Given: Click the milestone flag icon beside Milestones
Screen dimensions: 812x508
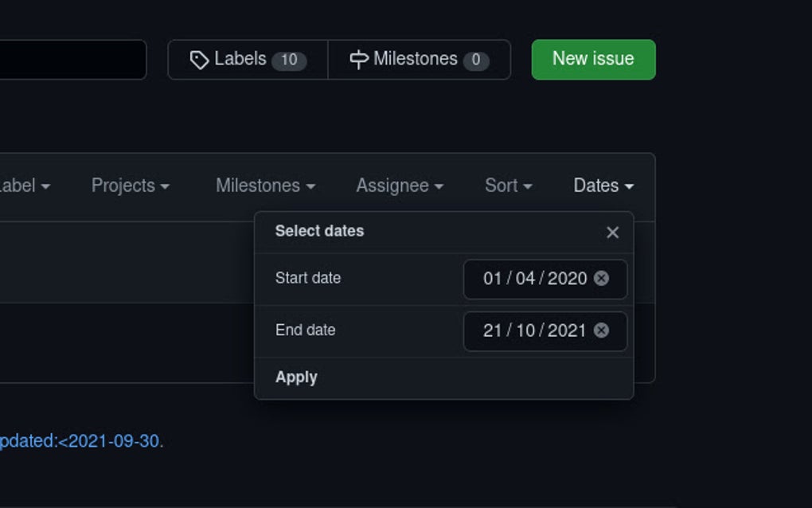Looking at the screenshot, I should point(360,58).
